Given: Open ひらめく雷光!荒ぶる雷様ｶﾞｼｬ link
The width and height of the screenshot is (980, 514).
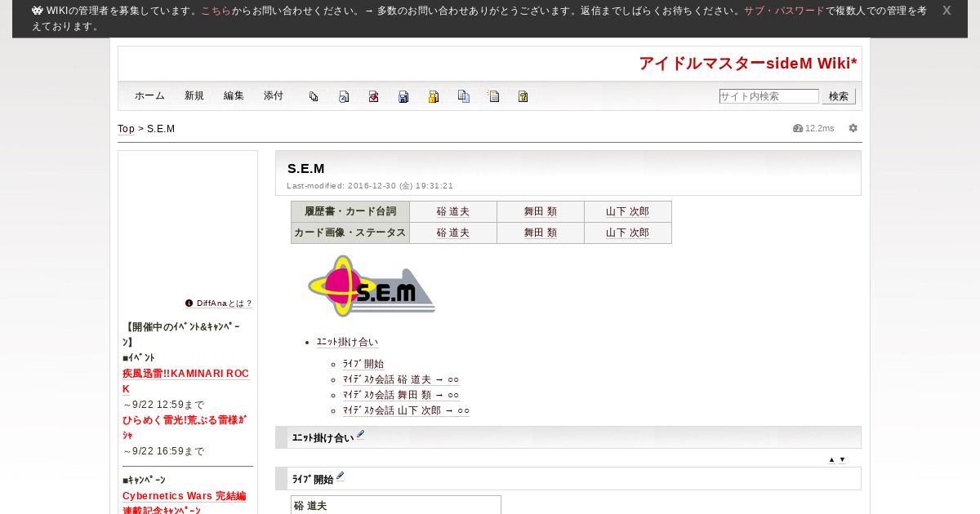Looking at the screenshot, I should point(185,428).
